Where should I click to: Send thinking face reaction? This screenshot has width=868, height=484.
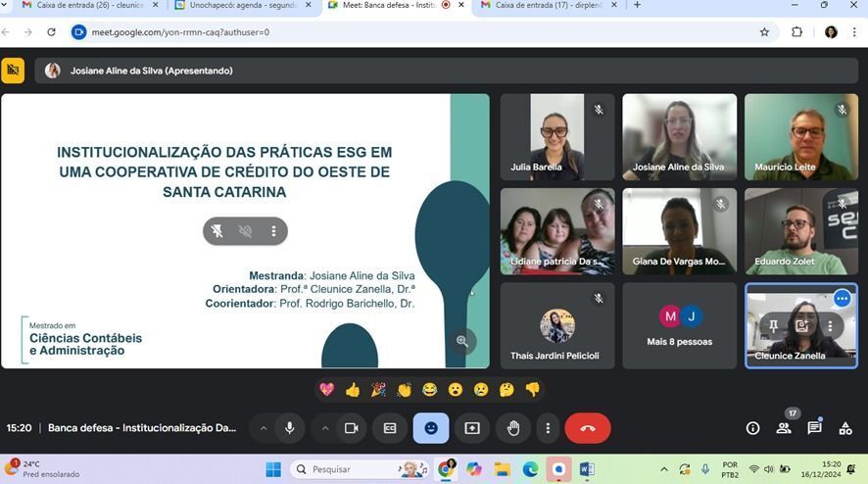(x=506, y=390)
